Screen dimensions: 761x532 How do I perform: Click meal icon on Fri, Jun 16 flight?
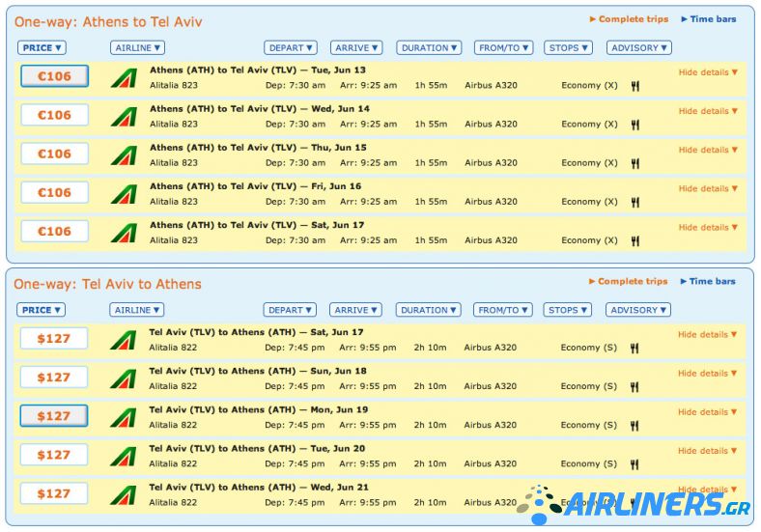(635, 203)
